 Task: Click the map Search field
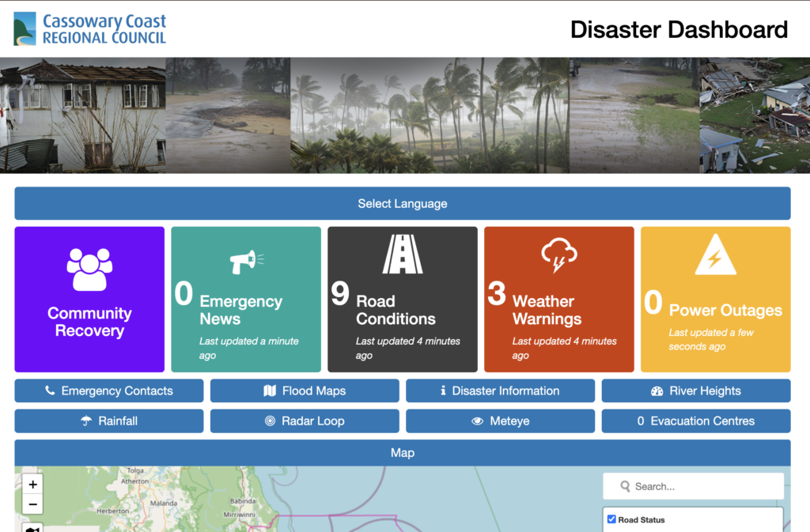pos(693,486)
